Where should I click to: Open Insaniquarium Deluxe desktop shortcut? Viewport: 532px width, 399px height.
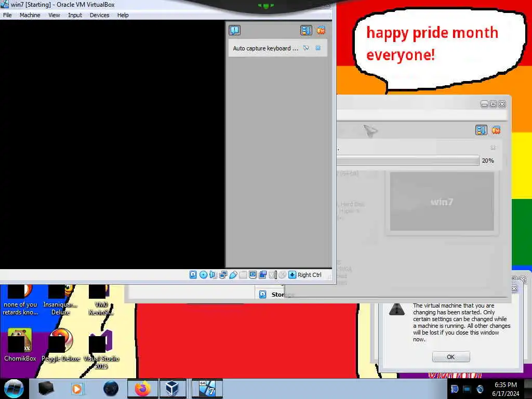[x=60, y=301]
